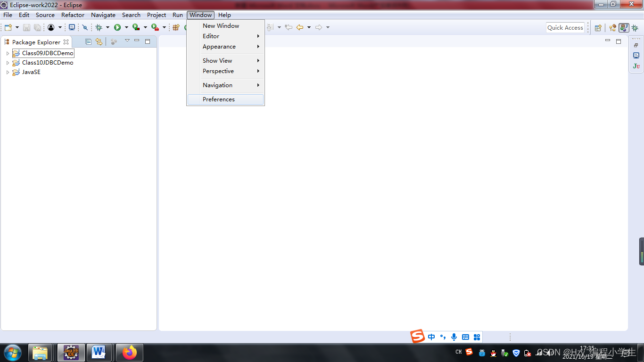Click the New file wizard icon
Image resolution: width=644 pixels, height=362 pixels.
(x=8, y=27)
